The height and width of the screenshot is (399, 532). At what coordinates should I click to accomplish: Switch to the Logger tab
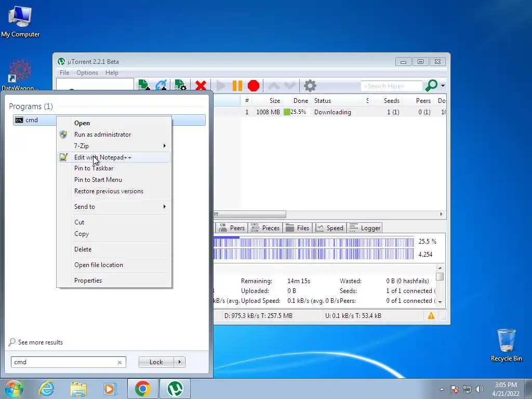pyautogui.click(x=365, y=228)
